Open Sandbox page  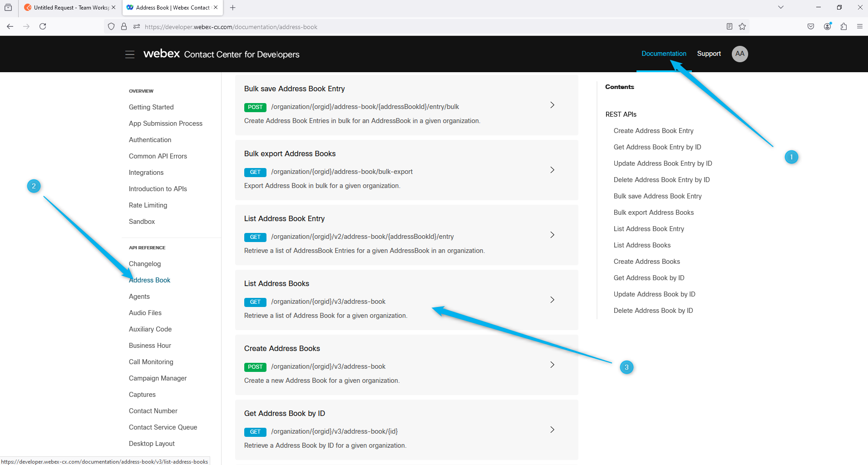point(142,222)
